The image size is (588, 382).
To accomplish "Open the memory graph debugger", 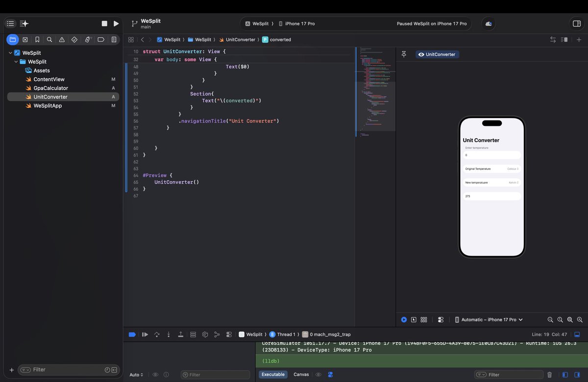I will (217, 334).
